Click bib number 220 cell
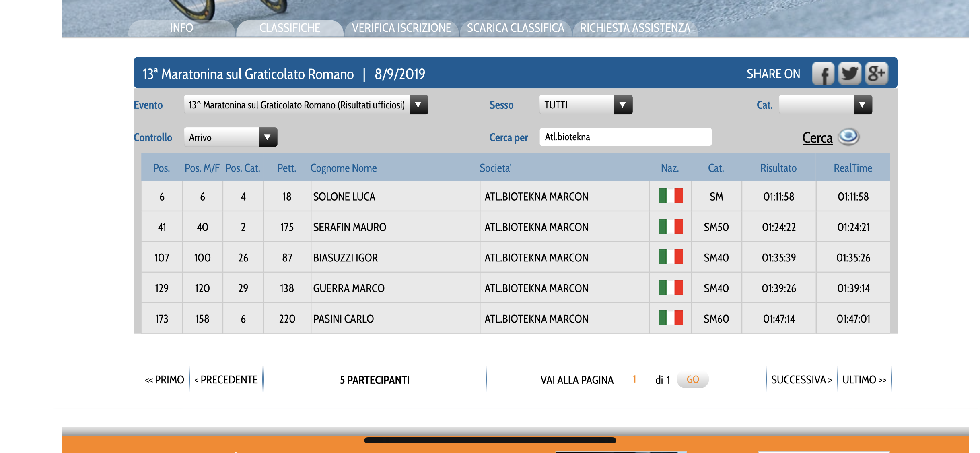This screenshot has width=980, height=453. (287, 319)
